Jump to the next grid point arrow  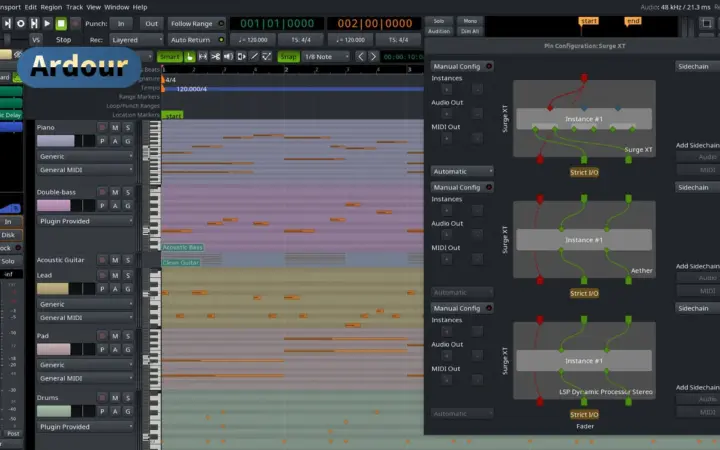point(373,56)
